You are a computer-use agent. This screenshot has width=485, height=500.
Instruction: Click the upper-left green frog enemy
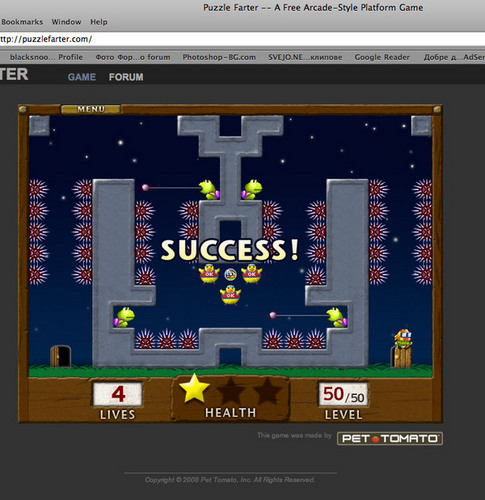[209, 190]
